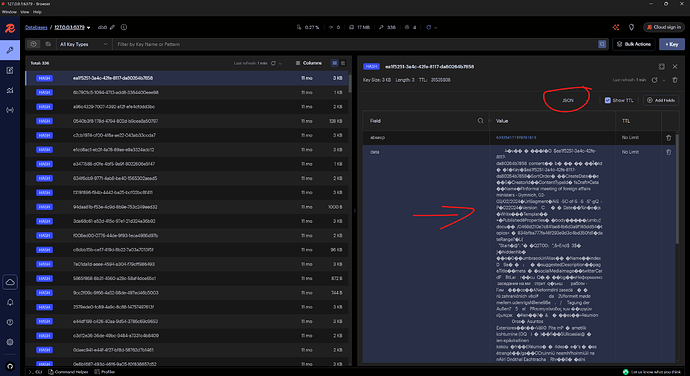Open the Profiler panel
690x376 pixels.
[x=105, y=372]
